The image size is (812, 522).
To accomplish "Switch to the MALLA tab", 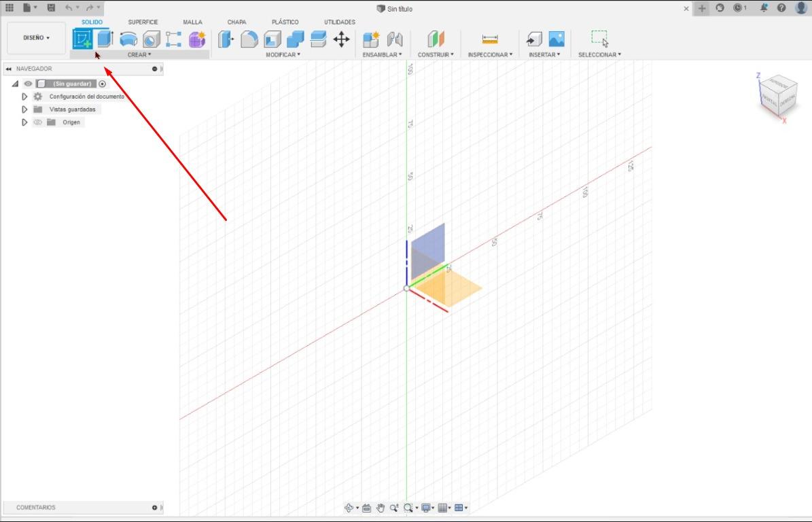I will pyautogui.click(x=193, y=22).
